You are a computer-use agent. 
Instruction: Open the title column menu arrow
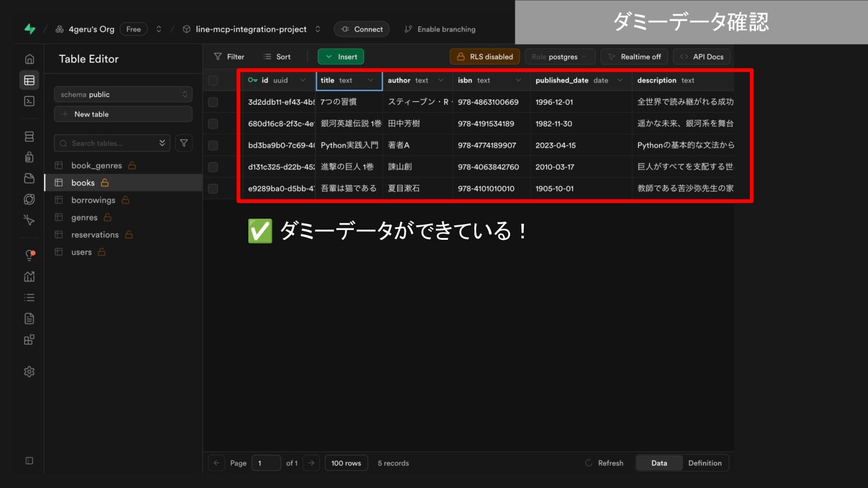tap(370, 80)
